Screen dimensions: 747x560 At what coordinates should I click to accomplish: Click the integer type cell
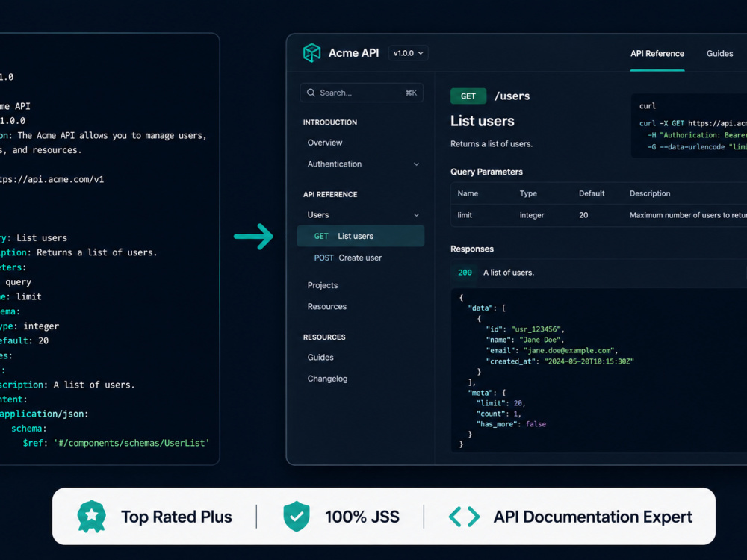[x=532, y=215]
